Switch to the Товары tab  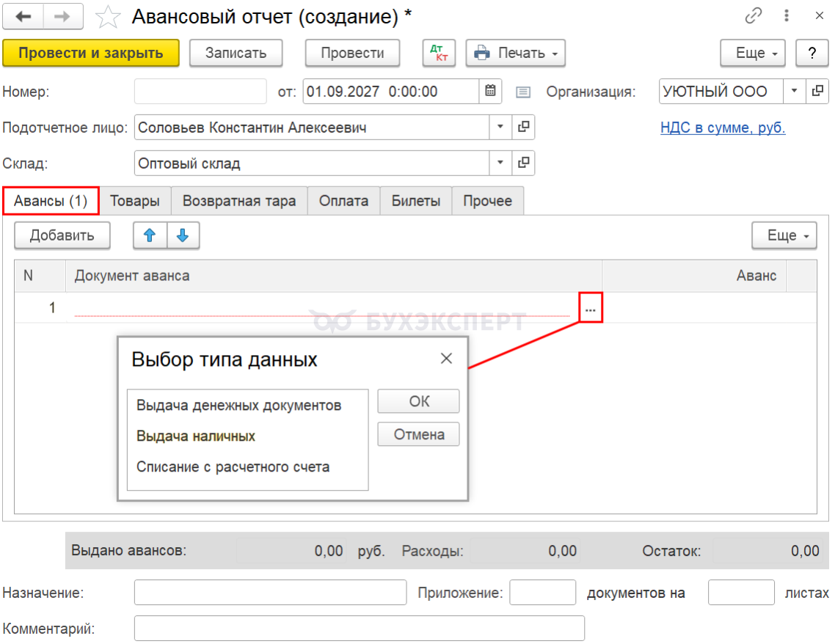pos(135,201)
